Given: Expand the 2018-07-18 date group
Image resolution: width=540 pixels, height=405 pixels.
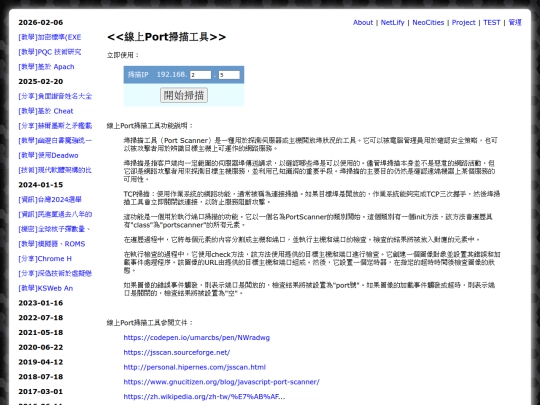Looking at the screenshot, I should tap(41, 377).
